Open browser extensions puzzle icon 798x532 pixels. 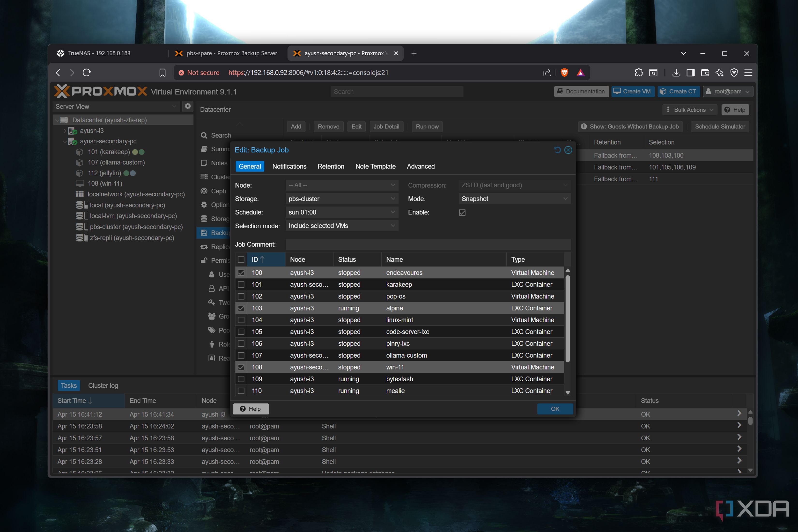point(639,73)
